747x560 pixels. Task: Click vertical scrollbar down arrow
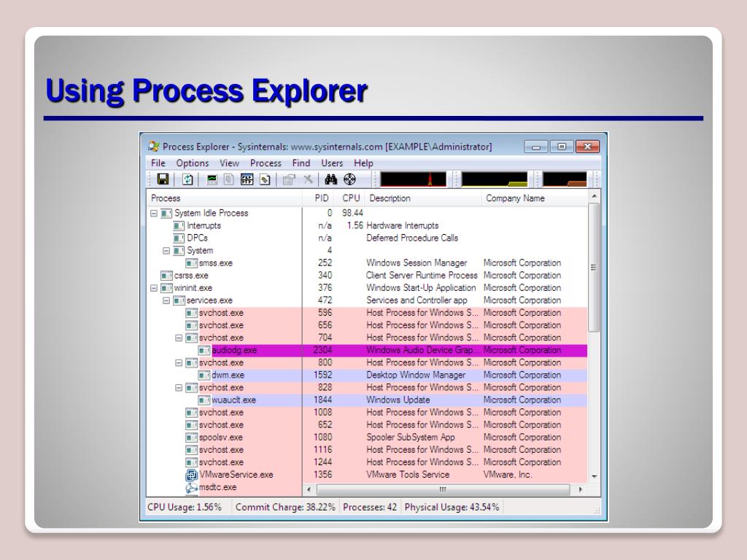pyautogui.click(x=594, y=476)
